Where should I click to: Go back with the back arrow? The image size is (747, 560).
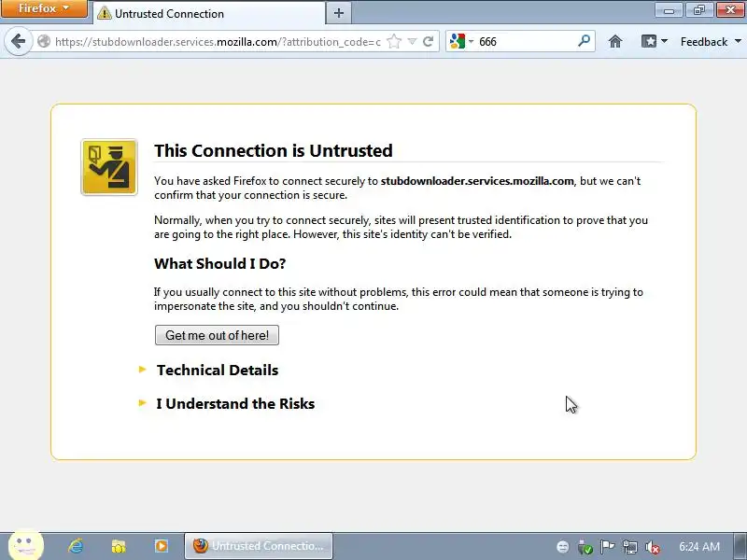pos(18,41)
